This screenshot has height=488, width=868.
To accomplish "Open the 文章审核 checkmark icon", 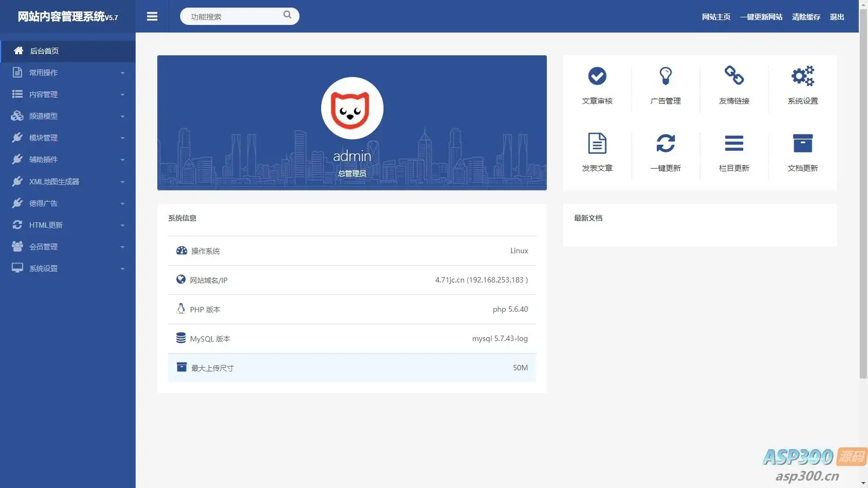I will 597,76.
